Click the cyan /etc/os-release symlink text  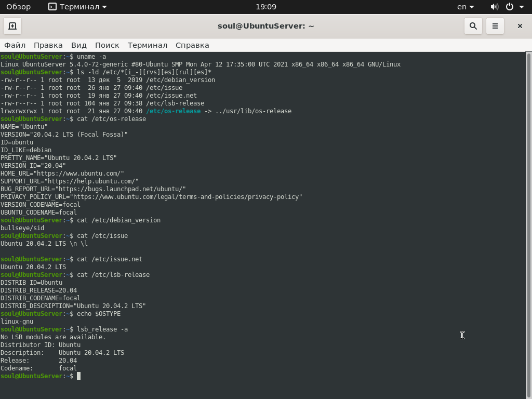pyautogui.click(x=174, y=111)
